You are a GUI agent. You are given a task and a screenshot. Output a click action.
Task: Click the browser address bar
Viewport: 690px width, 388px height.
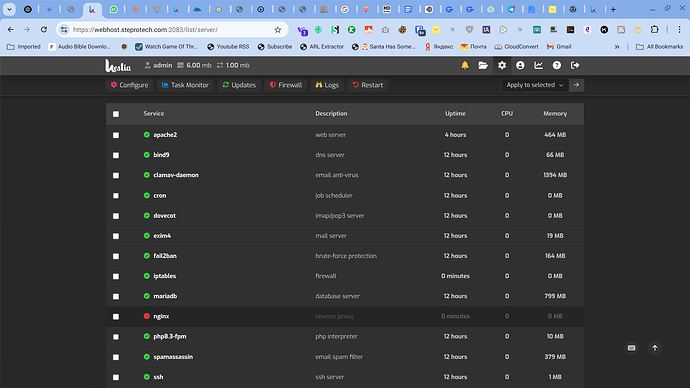172,29
